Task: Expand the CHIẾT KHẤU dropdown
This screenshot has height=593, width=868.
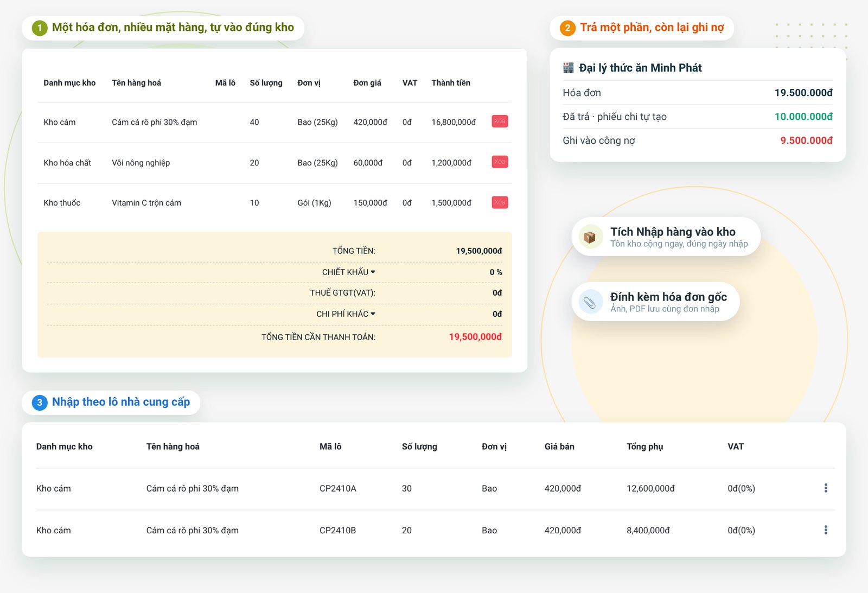Action: [x=349, y=272]
